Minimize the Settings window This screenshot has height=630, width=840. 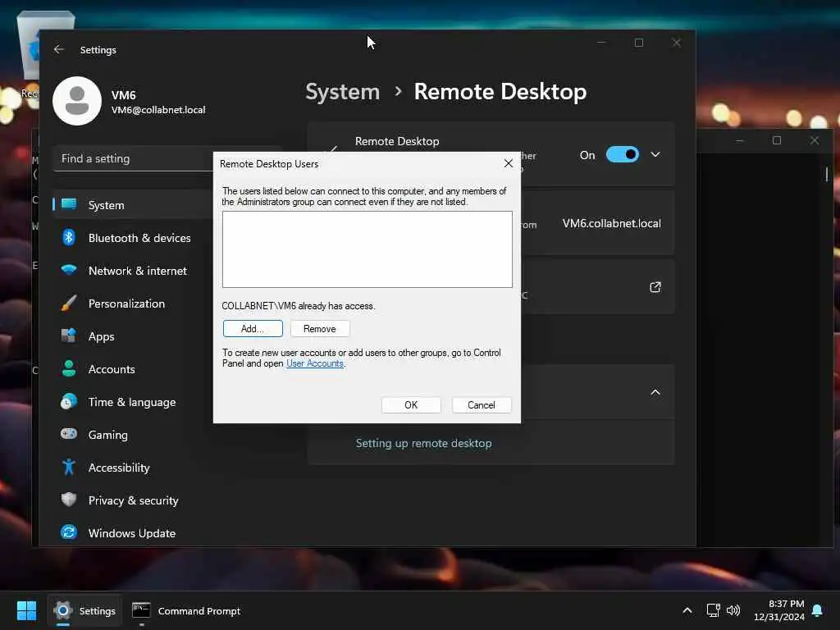pyautogui.click(x=601, y=43)
